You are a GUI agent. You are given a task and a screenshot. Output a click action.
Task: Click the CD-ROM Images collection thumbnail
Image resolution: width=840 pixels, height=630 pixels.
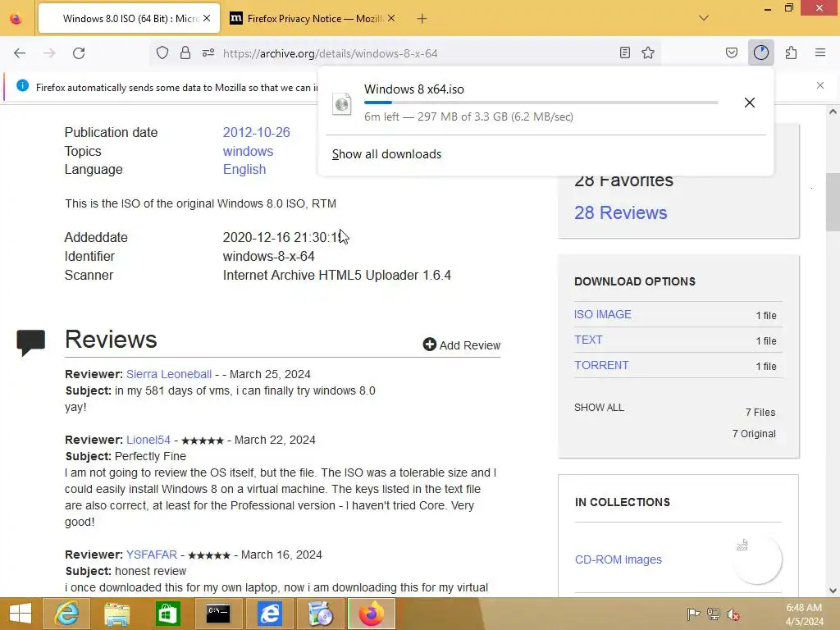756,559
